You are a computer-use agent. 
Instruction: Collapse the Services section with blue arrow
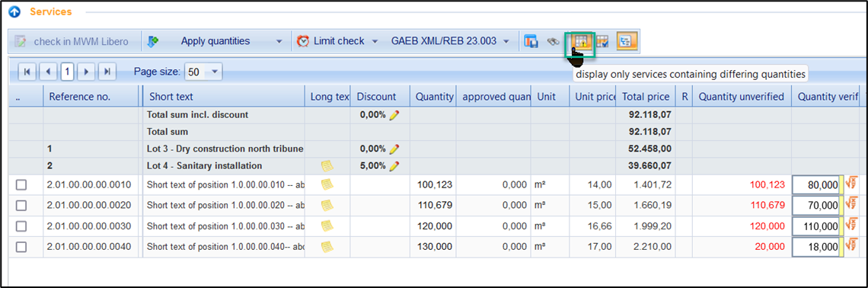click(15, 11)
